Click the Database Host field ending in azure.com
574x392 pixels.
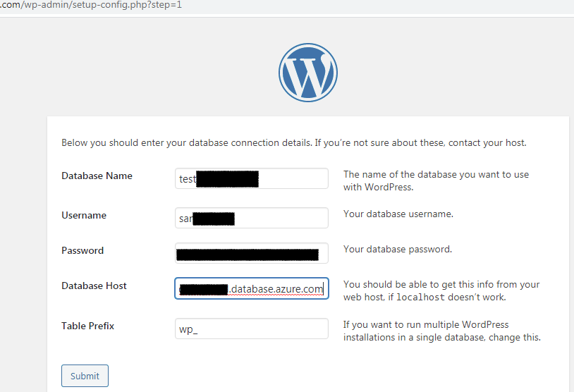(252, 288)
